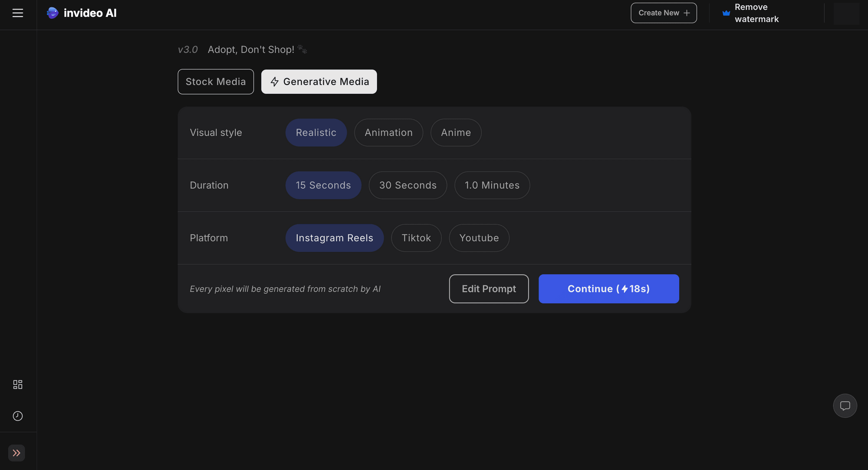
Task: Select the Anime visual style option
Action: [x=455, y=132]
